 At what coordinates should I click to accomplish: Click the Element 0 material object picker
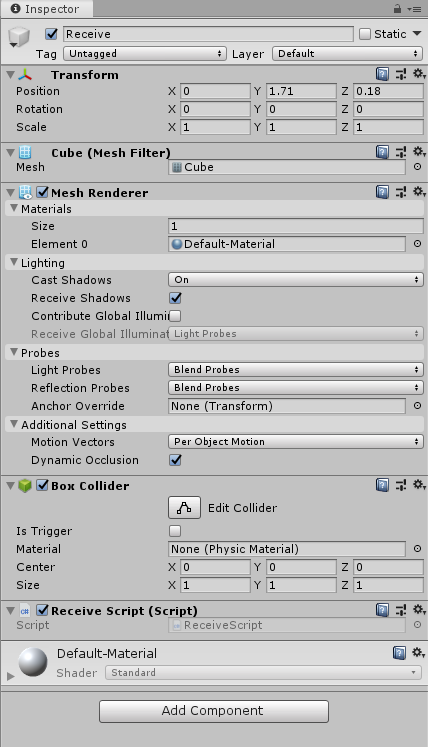tap(418, 243)
